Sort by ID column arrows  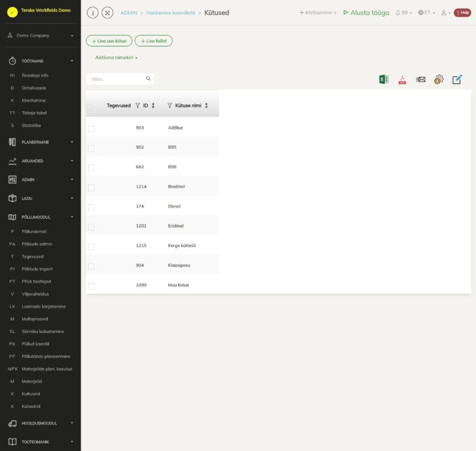click(153, 105)
